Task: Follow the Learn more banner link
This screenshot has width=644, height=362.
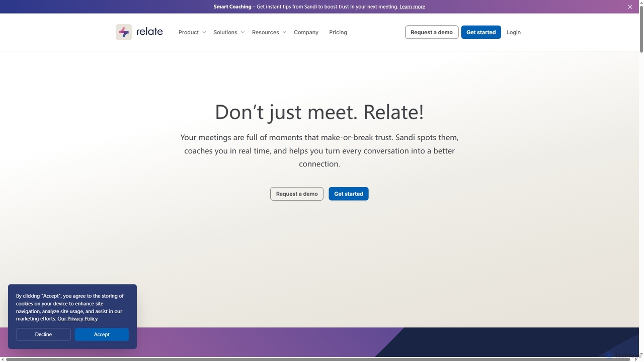Action: coord(412,7)
